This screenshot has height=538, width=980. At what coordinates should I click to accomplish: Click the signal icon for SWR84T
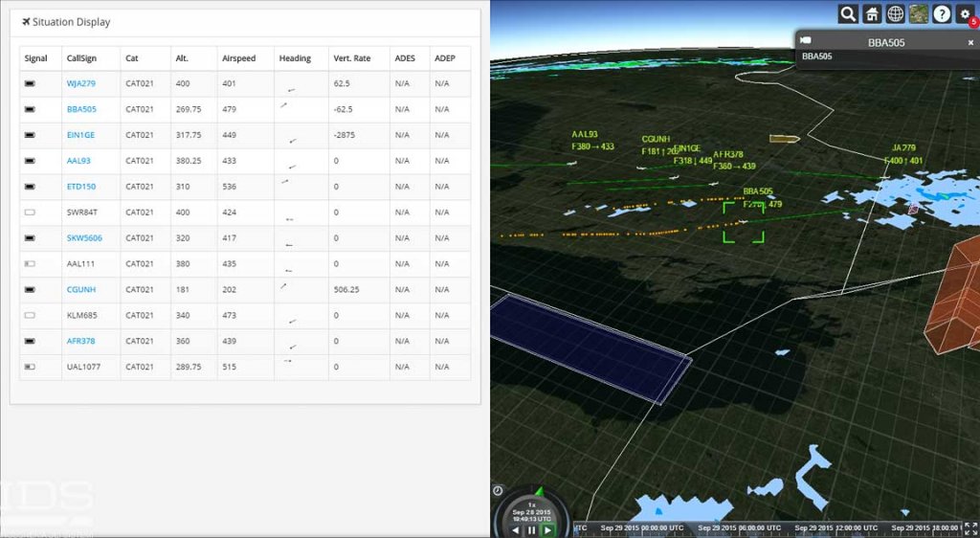[x=30, y=213]
